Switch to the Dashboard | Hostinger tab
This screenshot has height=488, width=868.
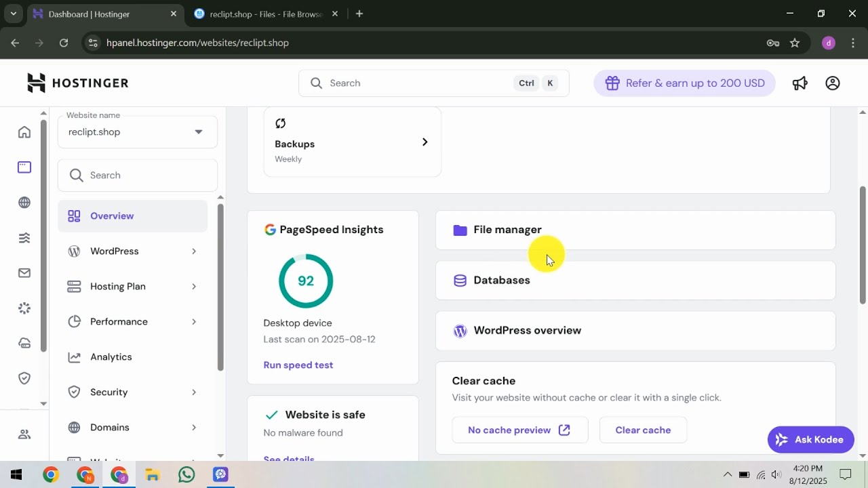coord(105,14)
